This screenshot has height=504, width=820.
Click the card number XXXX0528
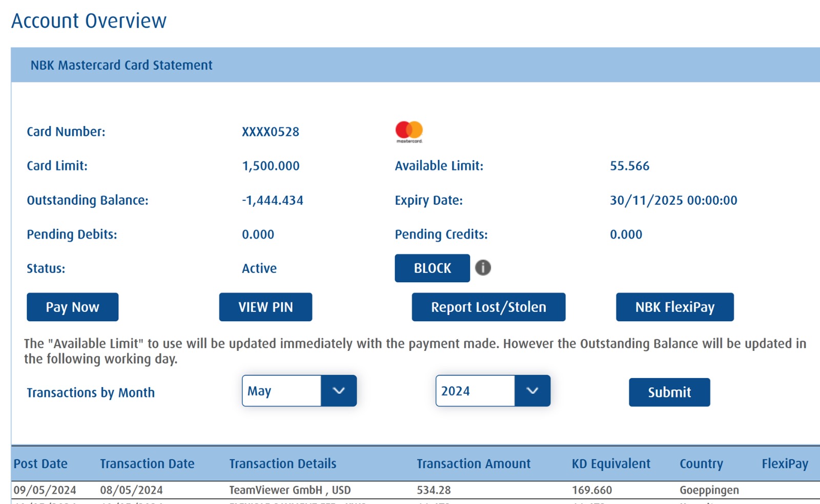271,132
